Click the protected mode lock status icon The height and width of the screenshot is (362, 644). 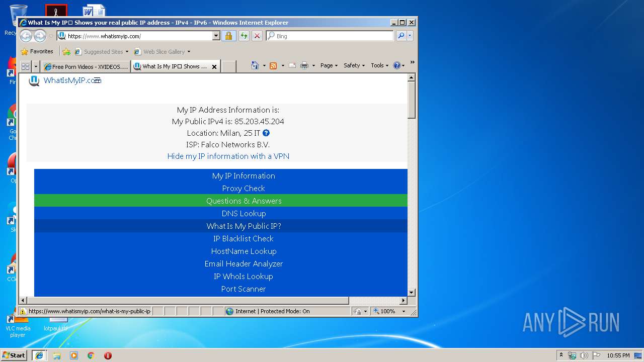click(357, 311)
